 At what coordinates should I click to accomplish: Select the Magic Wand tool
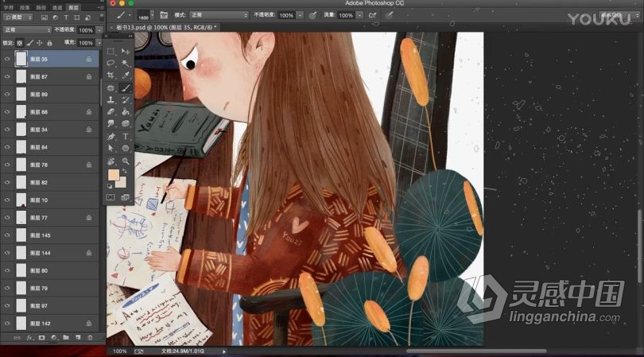(126, 64)
